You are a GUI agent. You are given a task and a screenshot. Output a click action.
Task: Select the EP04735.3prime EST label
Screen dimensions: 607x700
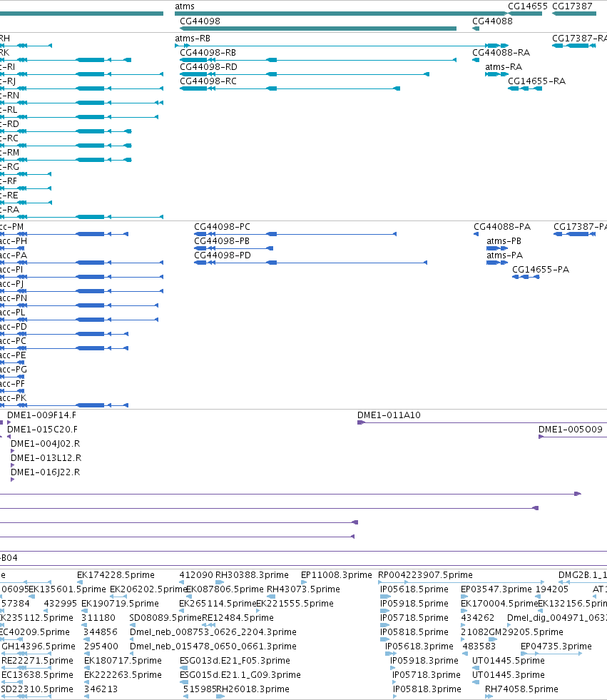[x=556, y=646]
